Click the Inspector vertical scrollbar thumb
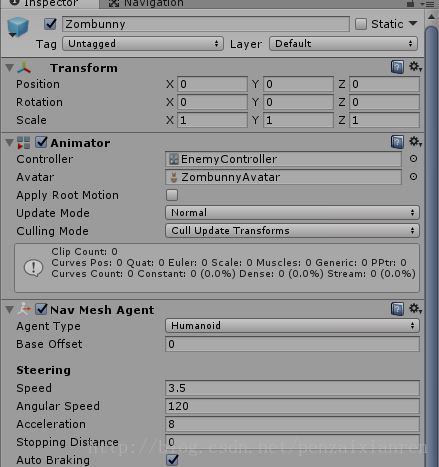 (x=432, y=246)
